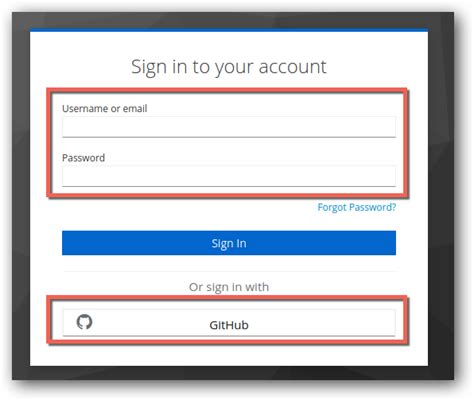The image size is (474, 400).
Task: Click the "Sign In" text on blue button
Action: (229, 244)
